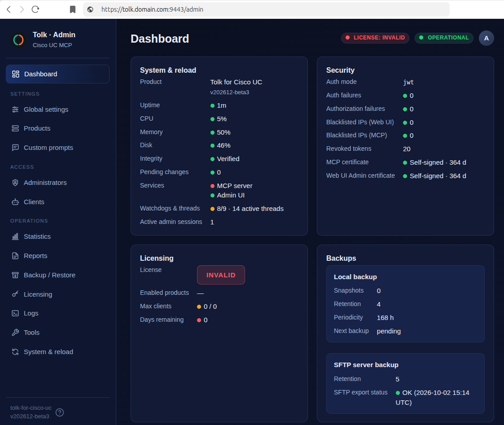This screenshot has width=504, height=425.
Task: Click the Products server icon
Action: click(15, 128)
